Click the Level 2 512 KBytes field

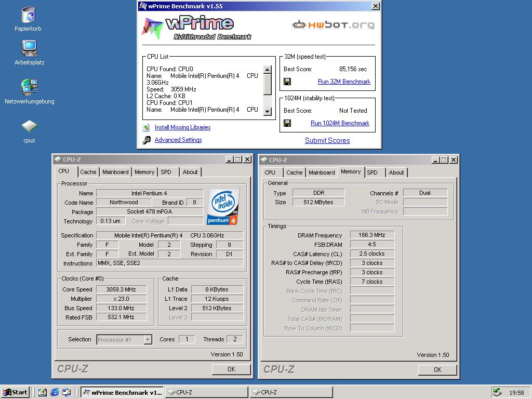217,308
